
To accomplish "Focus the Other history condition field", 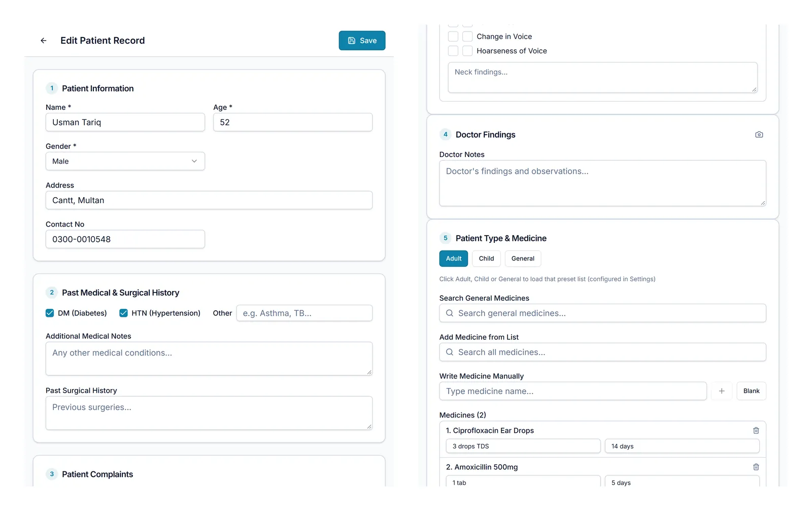I will [x=304, y=313].
